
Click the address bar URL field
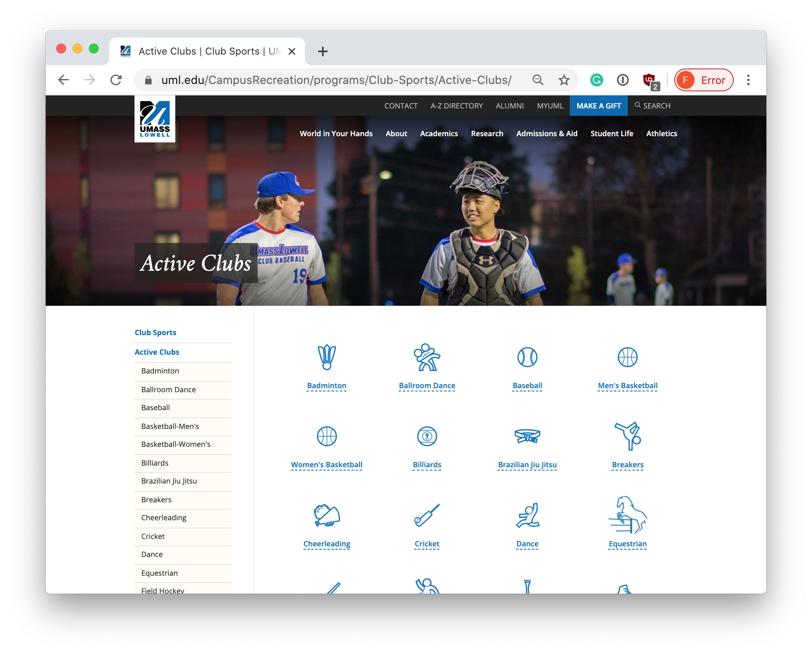tap(336, 80)
